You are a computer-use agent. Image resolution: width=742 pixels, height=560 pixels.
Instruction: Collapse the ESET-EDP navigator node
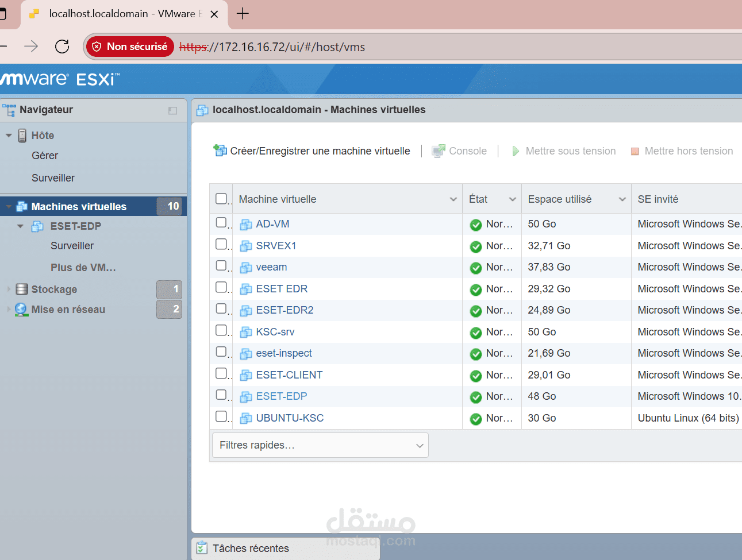(20, 226)
